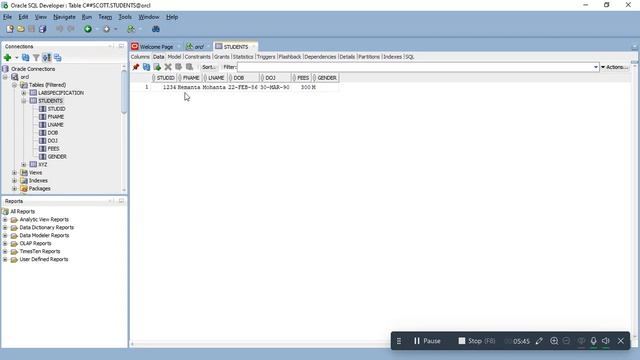640x360 pixels.
Task: Click the pencil annotate icon in recorder bar
Action: (x=539, y=341)
